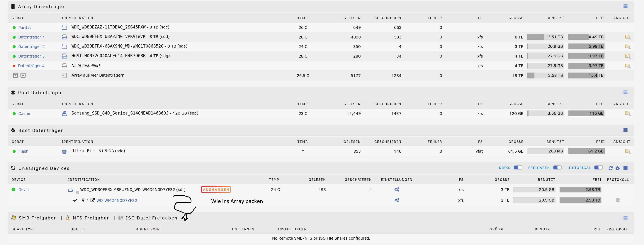Open Datenträger 1 settings link
Screen dimensions: 644x245
(31, 37)
